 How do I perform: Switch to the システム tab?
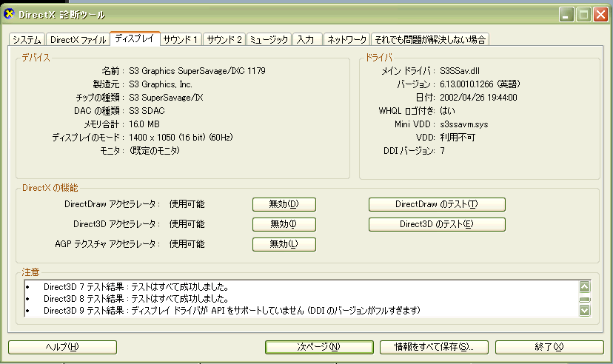27,40
